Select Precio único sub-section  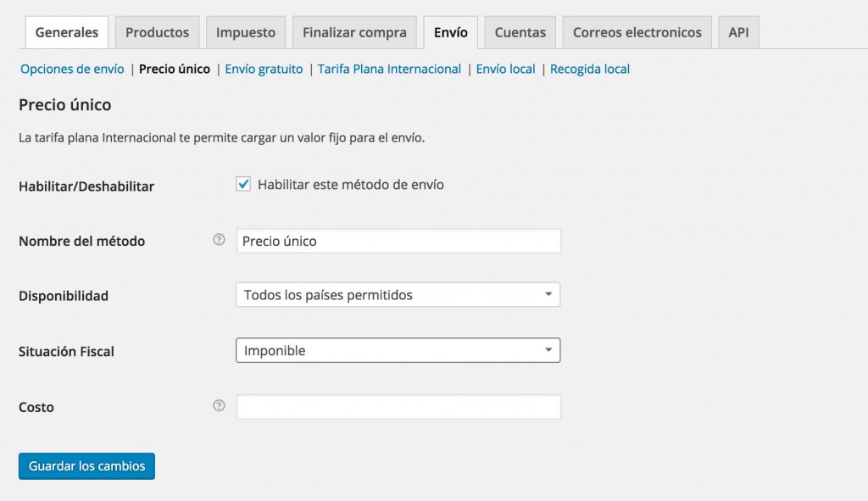pos(175,70)
